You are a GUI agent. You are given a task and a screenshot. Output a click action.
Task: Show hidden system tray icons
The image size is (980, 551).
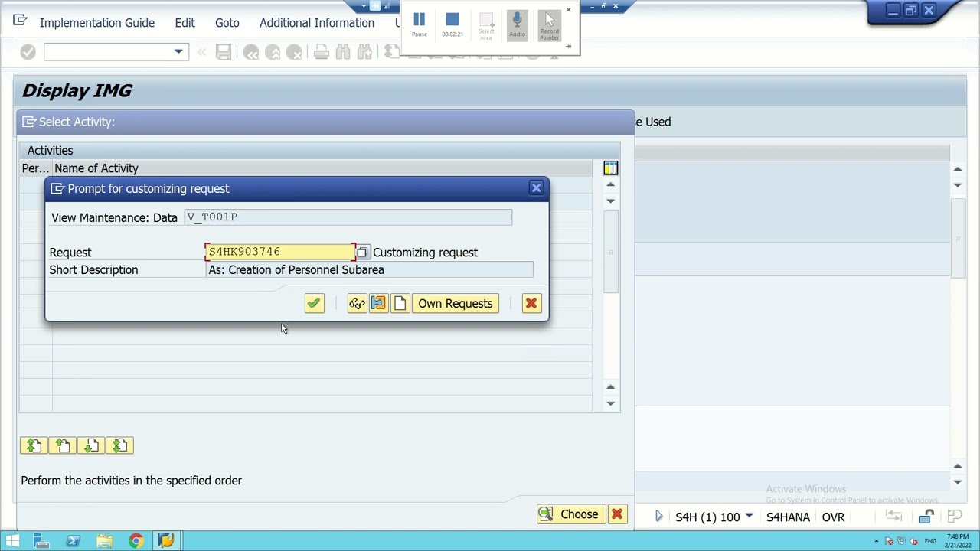[877, 541]
